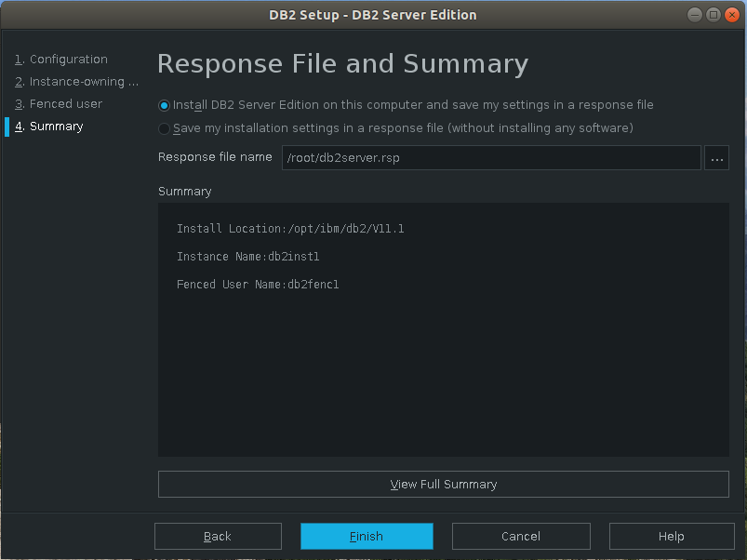The image size is (747, 560).
Task: Click the Fenced User Name db2fenc1 line
Action: pos(258,285)
